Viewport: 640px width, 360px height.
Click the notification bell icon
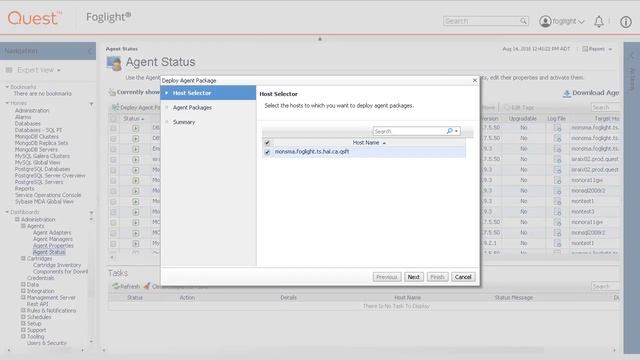[598, 22]
